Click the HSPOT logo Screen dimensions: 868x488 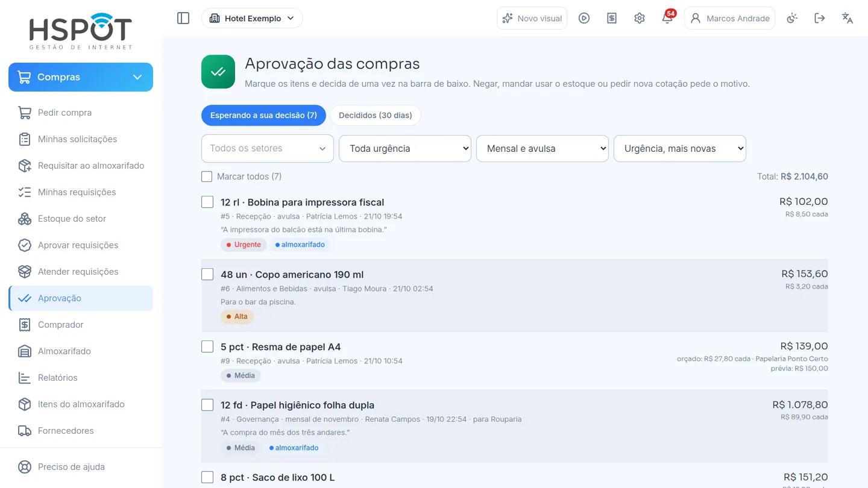pos(81,31)
